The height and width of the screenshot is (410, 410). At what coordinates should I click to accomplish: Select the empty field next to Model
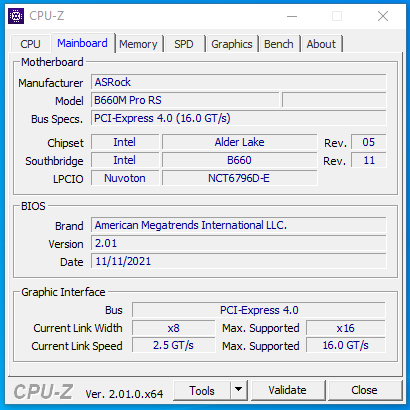point(334,100)
